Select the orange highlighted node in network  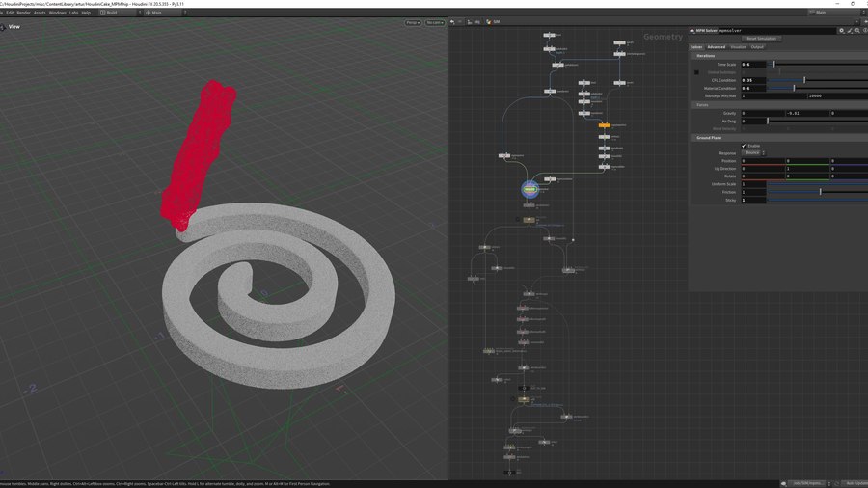[605, 125]
